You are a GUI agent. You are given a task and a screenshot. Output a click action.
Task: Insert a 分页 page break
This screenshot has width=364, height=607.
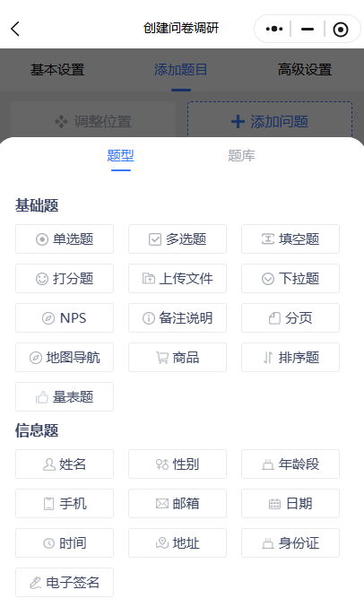click(290, 317)
